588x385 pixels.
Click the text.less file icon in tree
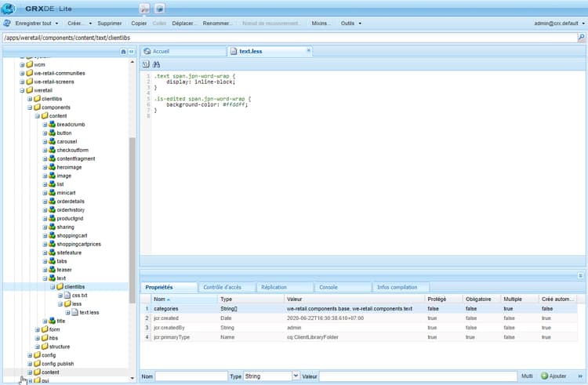click(x=74, y=312)
